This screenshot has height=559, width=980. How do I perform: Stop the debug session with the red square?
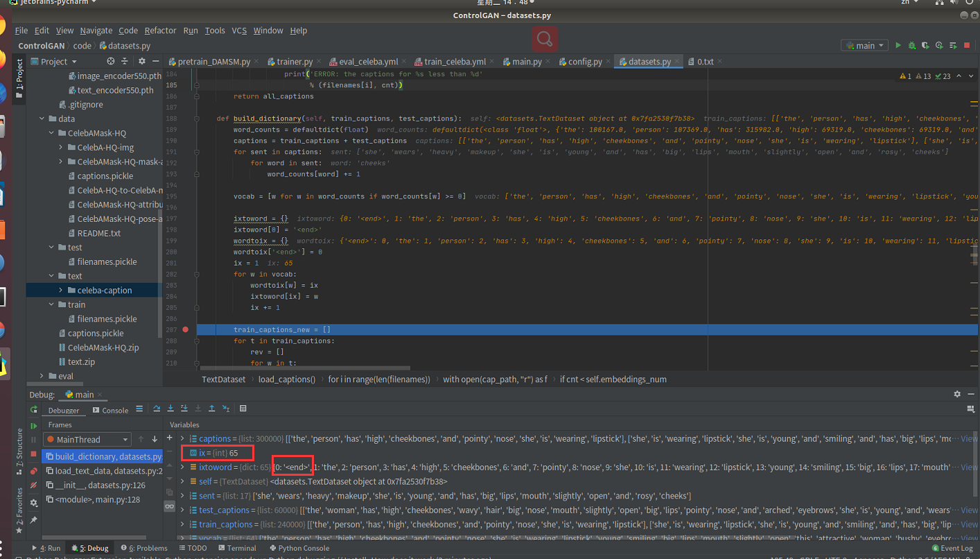click(34, 452)
